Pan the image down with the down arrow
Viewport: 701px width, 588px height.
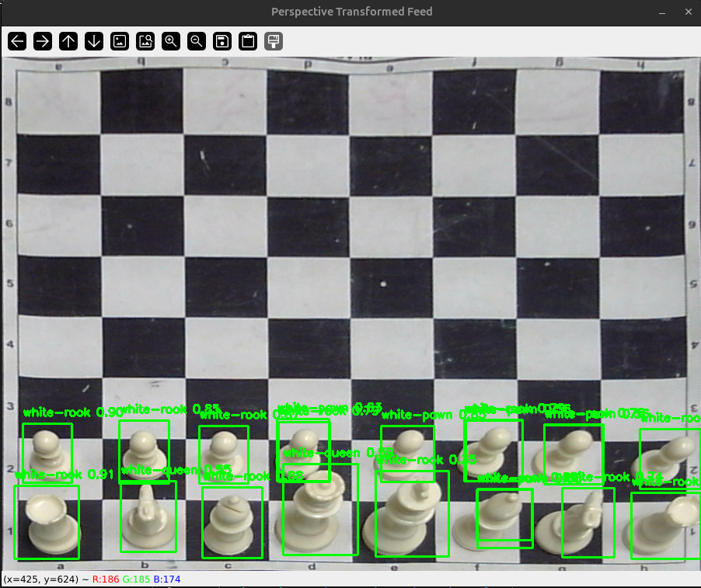coord(93,41)
